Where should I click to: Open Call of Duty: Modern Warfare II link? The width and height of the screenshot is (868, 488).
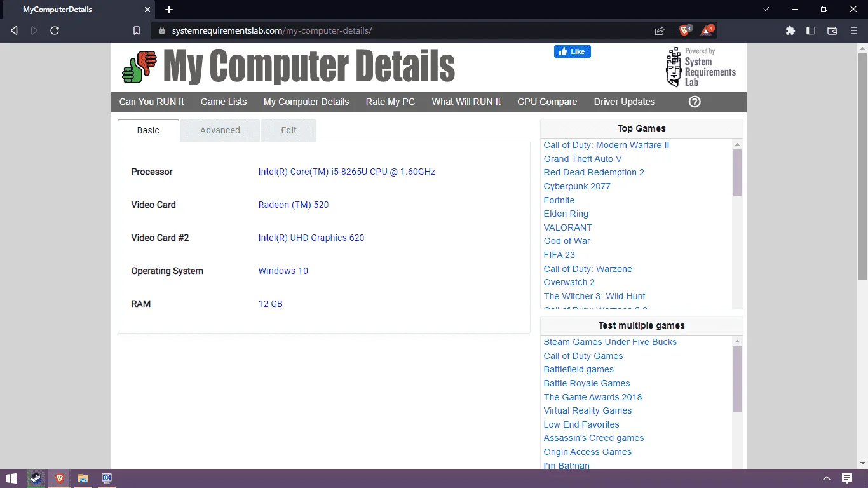point(606,145)
